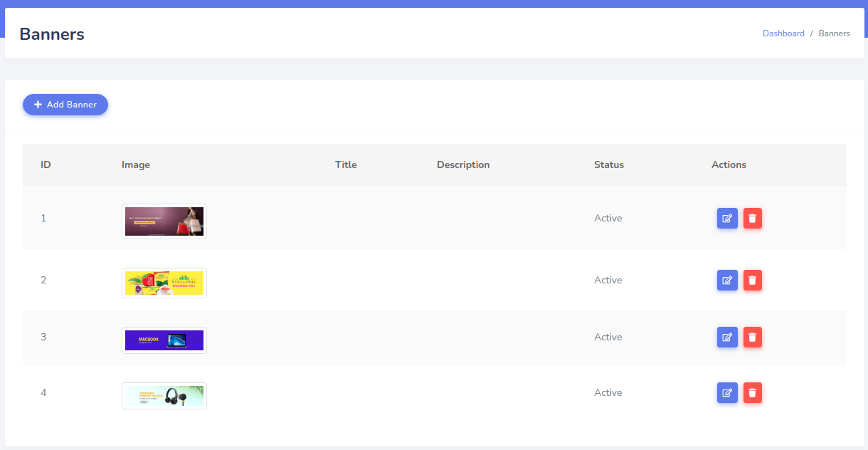Click the Image column header
Screen dimensions: 868x450
[136, 164]
